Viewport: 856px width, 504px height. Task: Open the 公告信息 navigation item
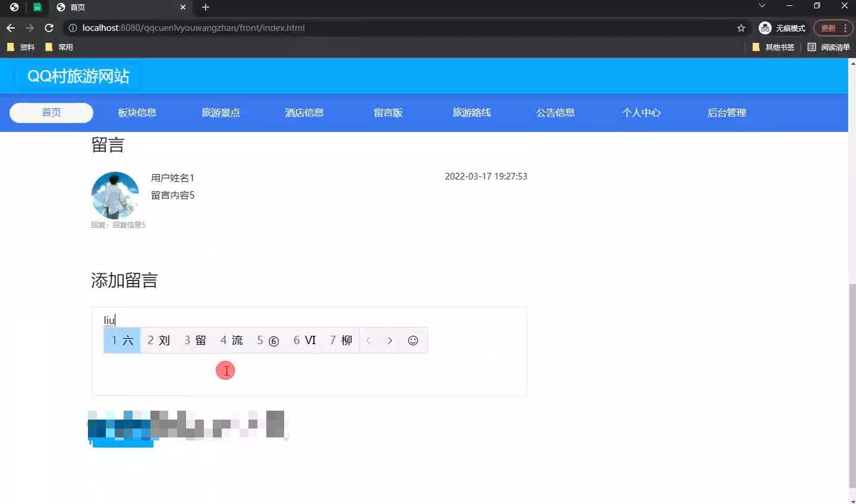click(x=556, y=112)
